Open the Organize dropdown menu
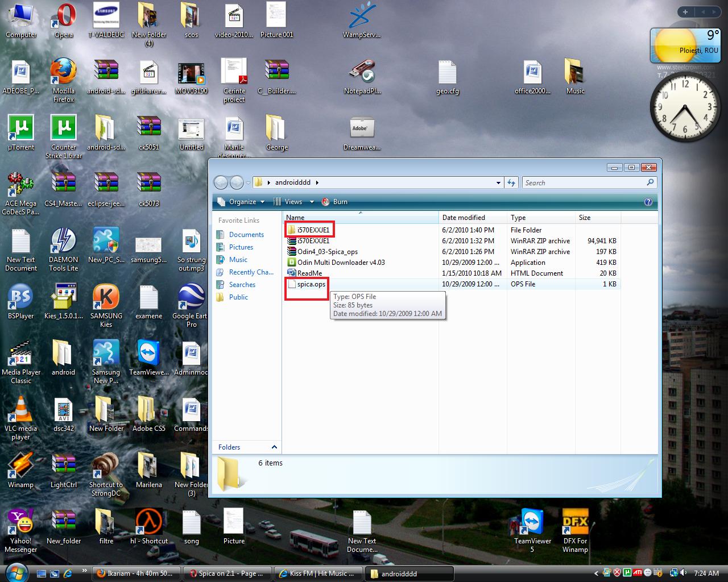The height and width of the screenshot is (582, 728). [x=242, y=202]
